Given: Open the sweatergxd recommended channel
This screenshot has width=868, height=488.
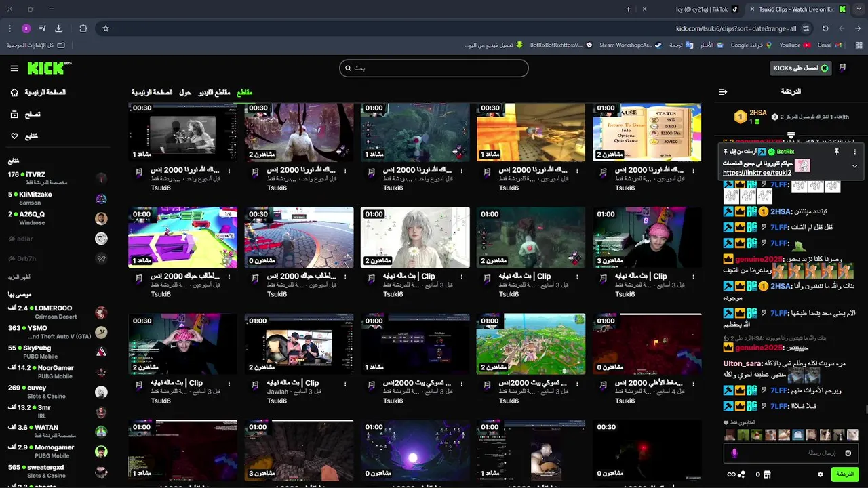Looking at the screenshot, I should (58, 471).
